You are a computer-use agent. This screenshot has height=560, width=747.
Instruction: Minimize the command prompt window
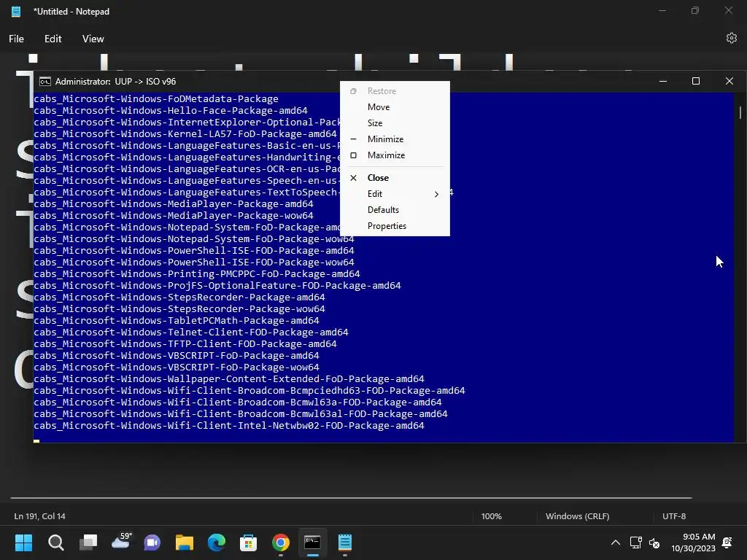click(x=662, y=82)
